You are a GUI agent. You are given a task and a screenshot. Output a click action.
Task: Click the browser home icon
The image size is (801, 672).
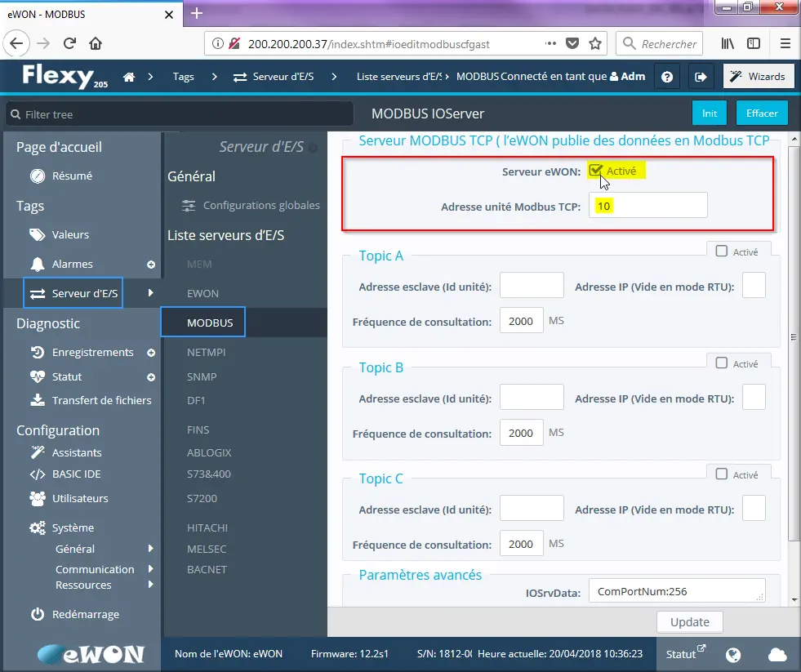[96, 43]
